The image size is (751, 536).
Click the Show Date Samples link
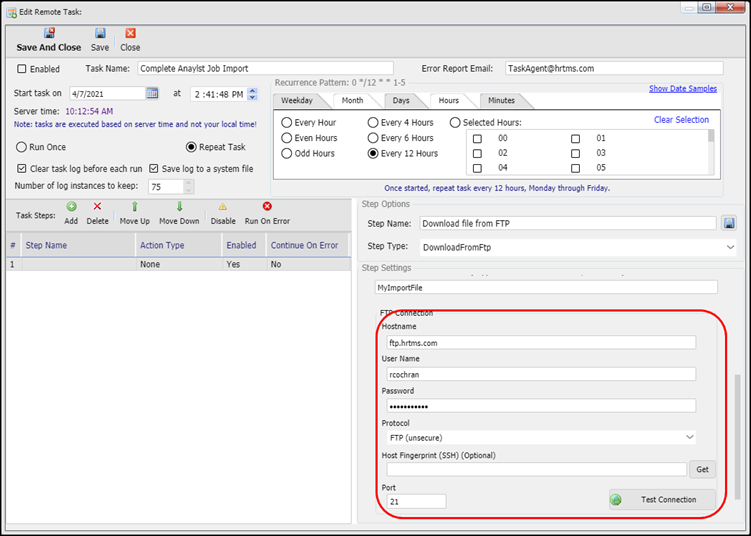683,89
